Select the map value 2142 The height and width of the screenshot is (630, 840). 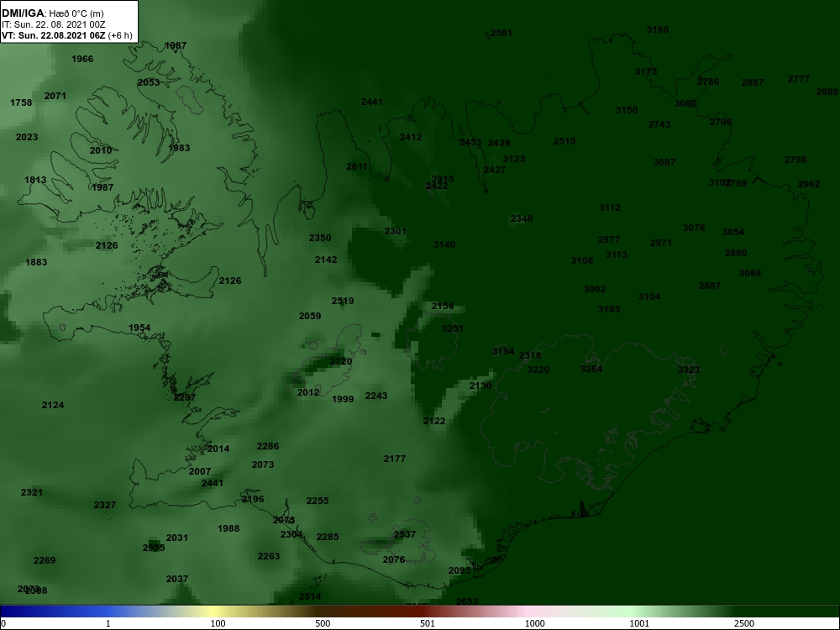[326, 260]
